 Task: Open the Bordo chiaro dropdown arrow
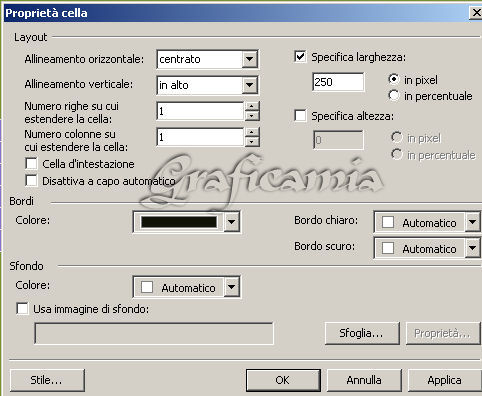point(473,222)
